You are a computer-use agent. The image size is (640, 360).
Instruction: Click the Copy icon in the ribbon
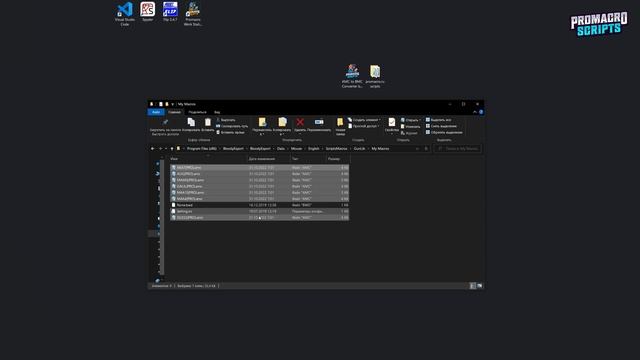click(x=191, y=122)
